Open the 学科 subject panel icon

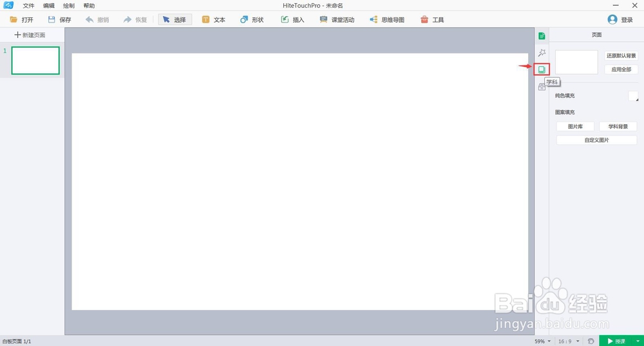[542, 70]
